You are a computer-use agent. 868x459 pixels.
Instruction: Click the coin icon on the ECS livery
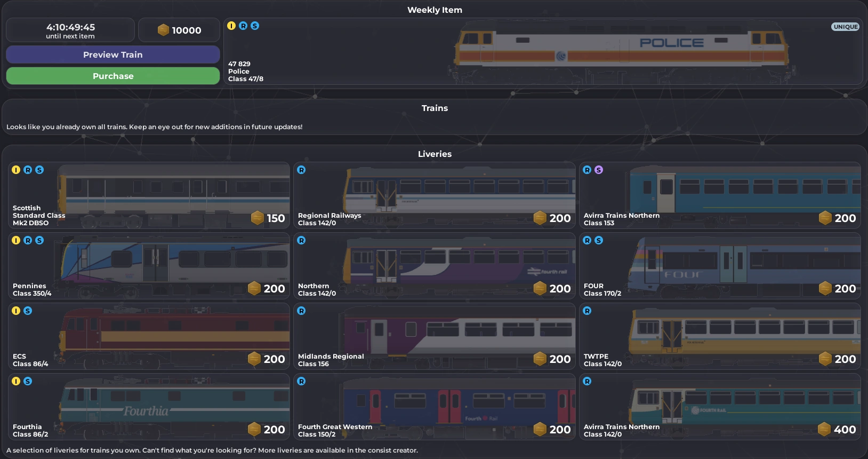click(254, 359)
